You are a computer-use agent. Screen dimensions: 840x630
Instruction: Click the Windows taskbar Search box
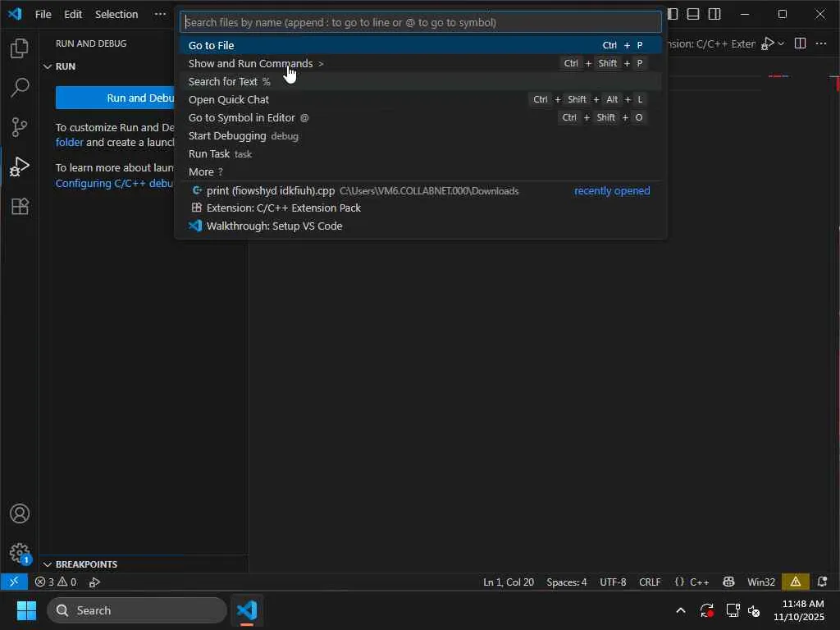click(x=137, y=610)
